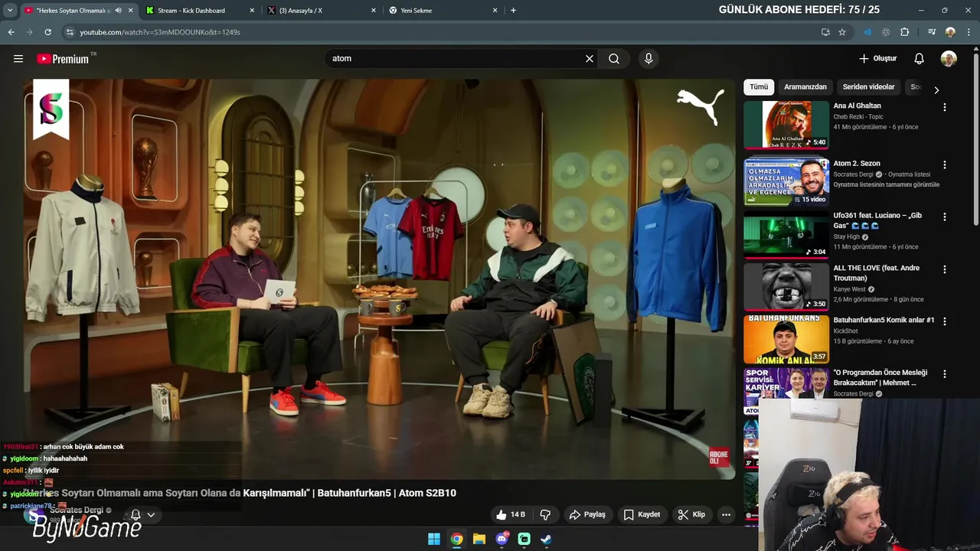Viewport: 980px width, 551px height.
Task: Open more actions ellipsis under video
Action: click(x=726, y=515)
